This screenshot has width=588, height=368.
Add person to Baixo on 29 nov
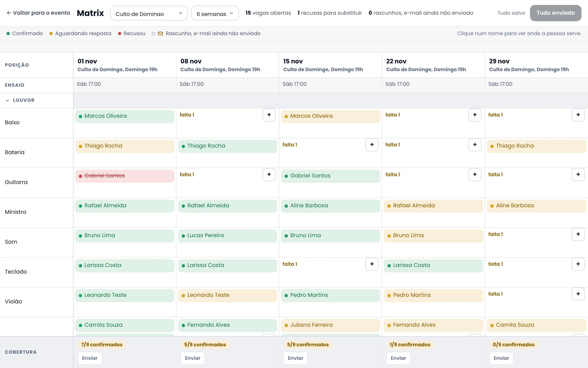coord(578,115)
